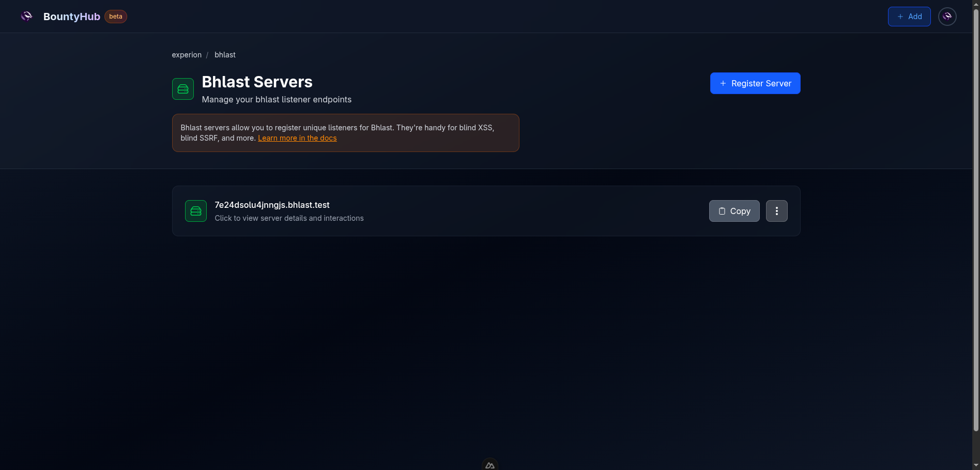
Task: Navigate to the experion breadcrumb
Action: coord(187,55)
